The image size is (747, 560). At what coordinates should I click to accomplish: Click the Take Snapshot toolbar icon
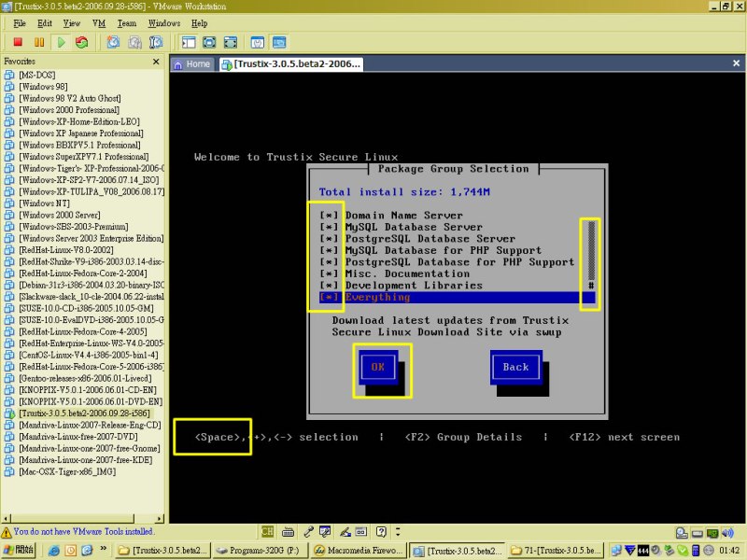[x=113, y=42]
